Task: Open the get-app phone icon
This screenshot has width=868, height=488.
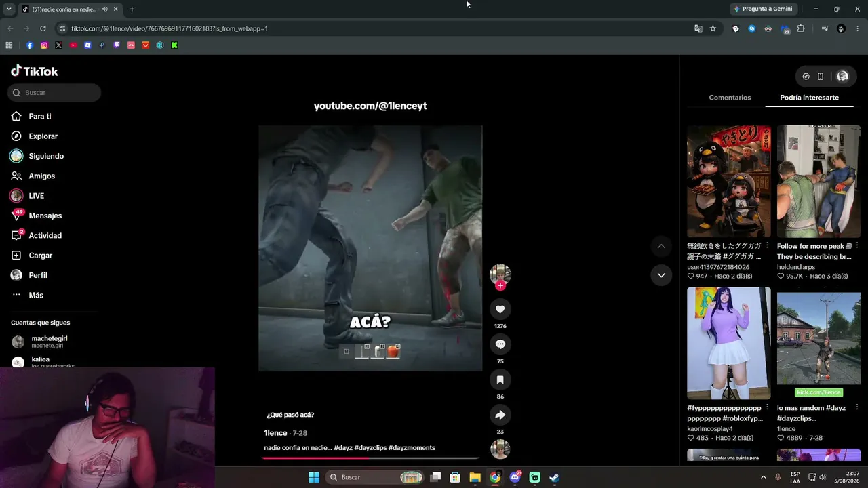Action: click(x=821, y=77)
